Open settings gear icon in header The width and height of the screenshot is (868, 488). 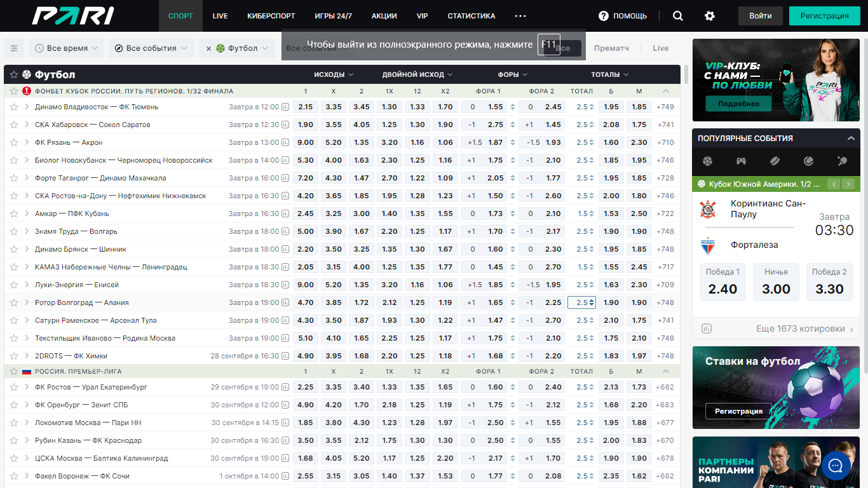[x=710, y=16]
